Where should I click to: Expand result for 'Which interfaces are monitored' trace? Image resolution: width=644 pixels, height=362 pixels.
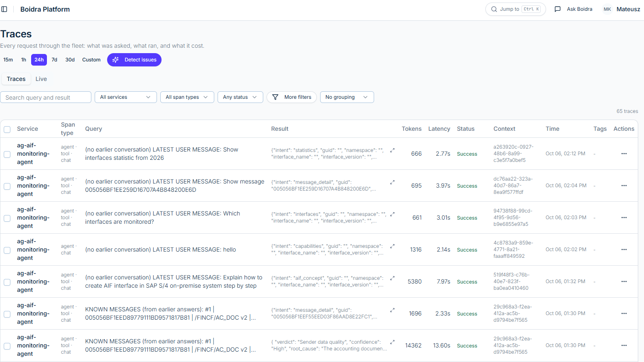click(x=392, y=214)
